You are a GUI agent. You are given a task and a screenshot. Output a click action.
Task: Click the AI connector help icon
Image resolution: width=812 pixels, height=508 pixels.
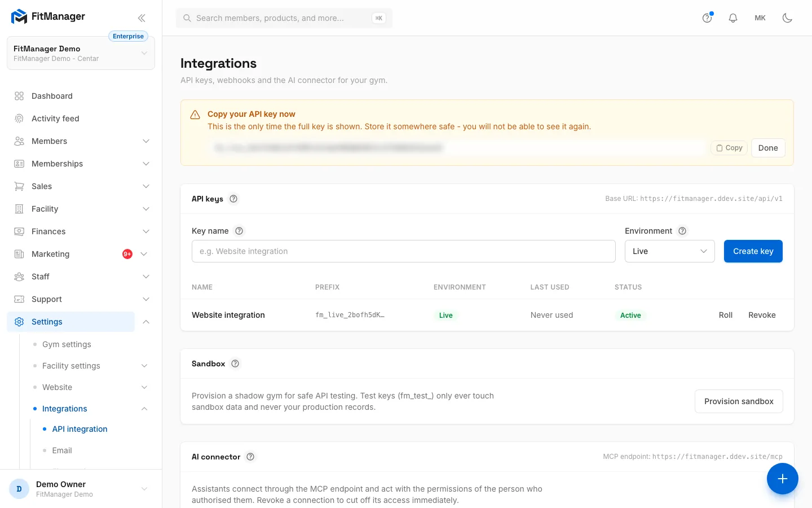point(250,457)
